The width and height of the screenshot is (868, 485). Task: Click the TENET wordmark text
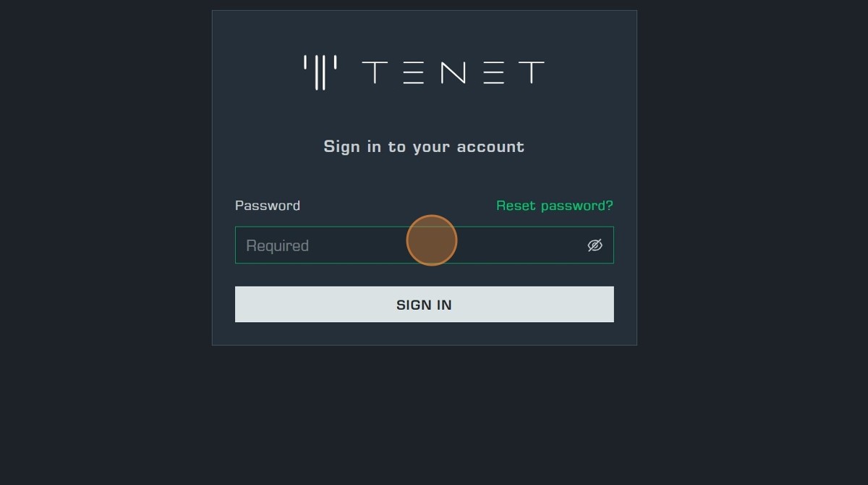pyautogui.click(x=453, y=72)
